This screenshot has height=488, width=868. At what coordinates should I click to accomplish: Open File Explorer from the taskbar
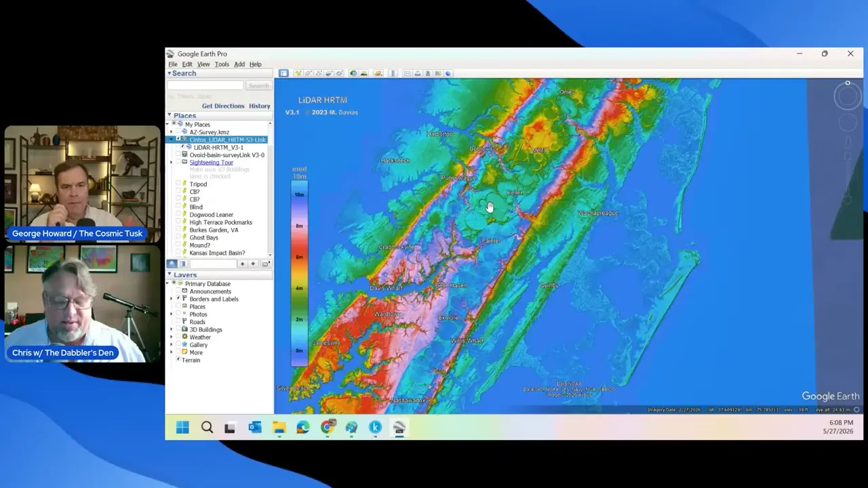pyautogui.click(x=279, y=427)
